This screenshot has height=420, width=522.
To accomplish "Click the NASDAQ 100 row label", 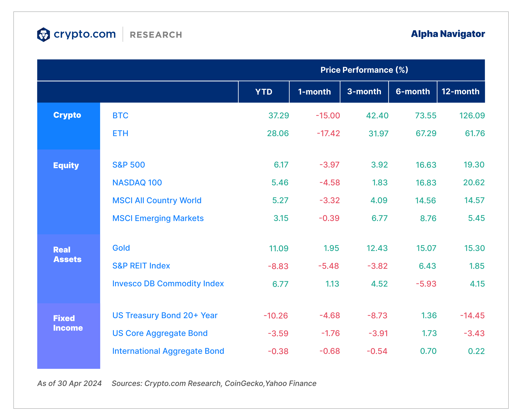I will coord(137,183).
